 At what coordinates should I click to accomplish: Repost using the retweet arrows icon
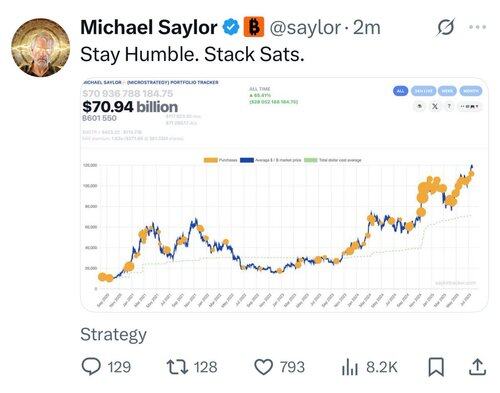click(177, 367)
